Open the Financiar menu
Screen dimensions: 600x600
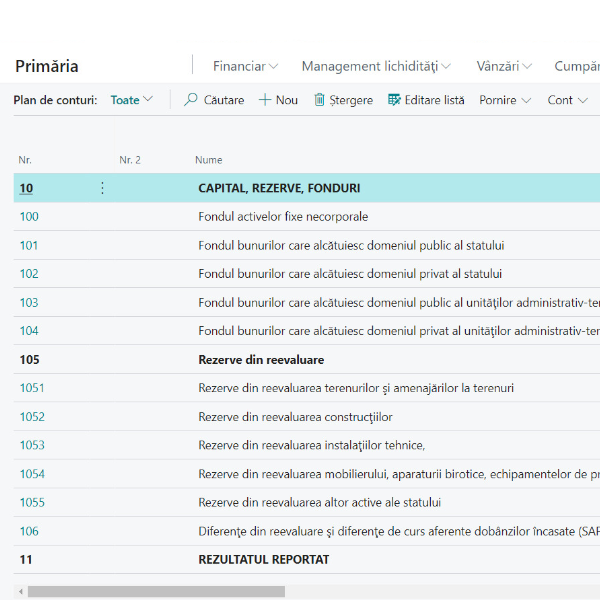pyautogui.click(x=245, y=66)
